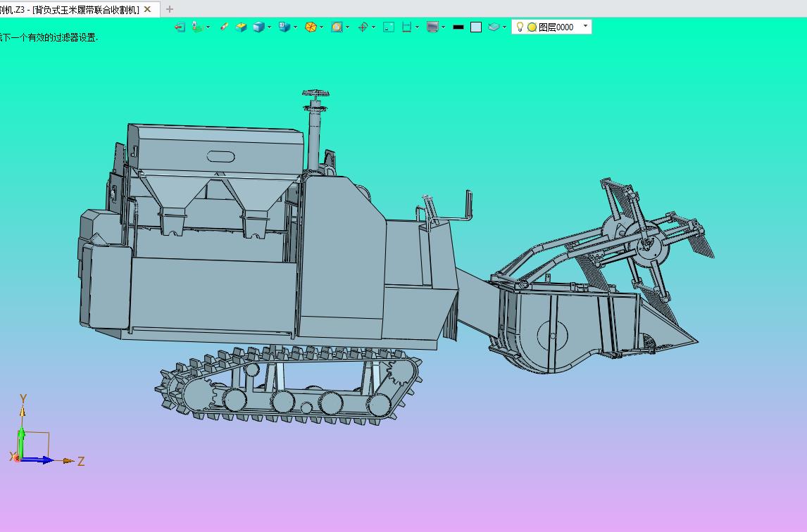The image size is (807, 532).
Task: Close the 背负式玉米履带联合收割机 tab
Action: coord(148,9)
